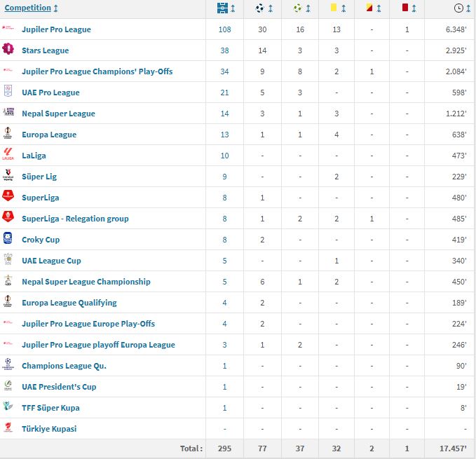The image size is (476, 459).
Task: Open the SuperLiga competition link
Action: (x=41, y=198)
